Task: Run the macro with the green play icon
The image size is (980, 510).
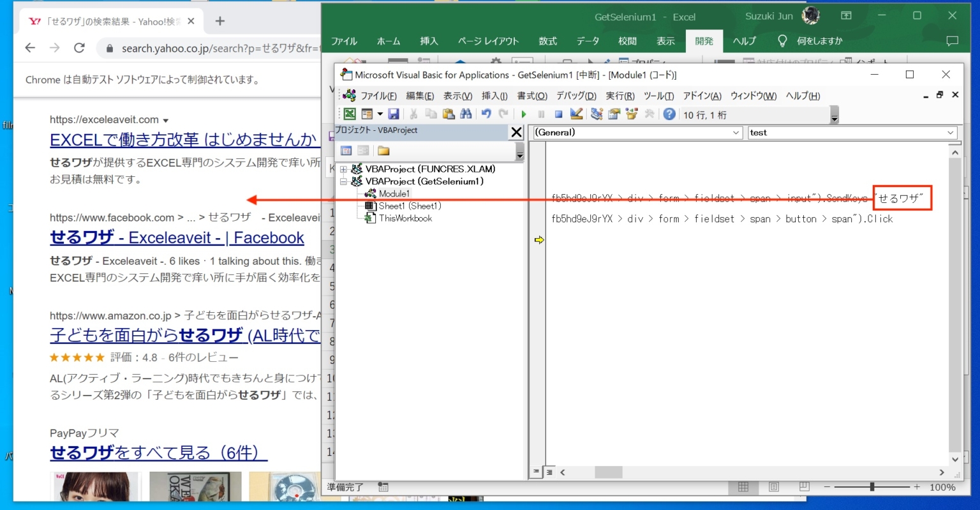Action: pyautogui.click(x=524, y=114)
